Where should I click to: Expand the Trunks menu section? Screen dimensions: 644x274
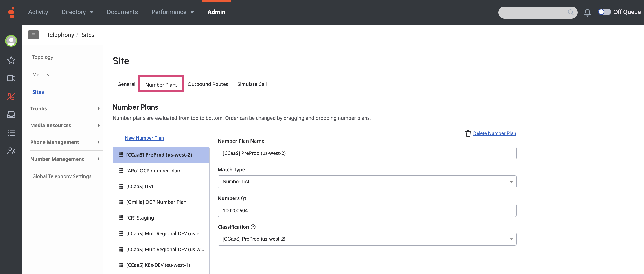pos(65,109)
